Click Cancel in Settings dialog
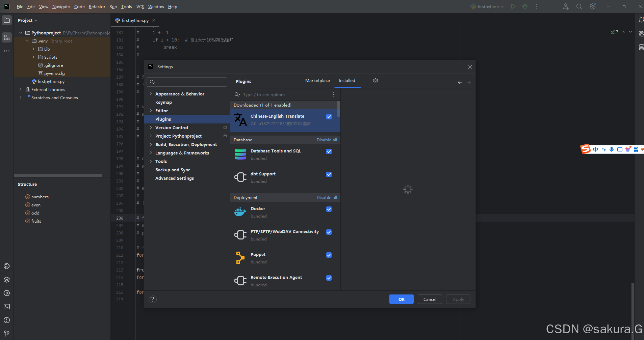Screen dimensions: 644x340 point(430,299)
